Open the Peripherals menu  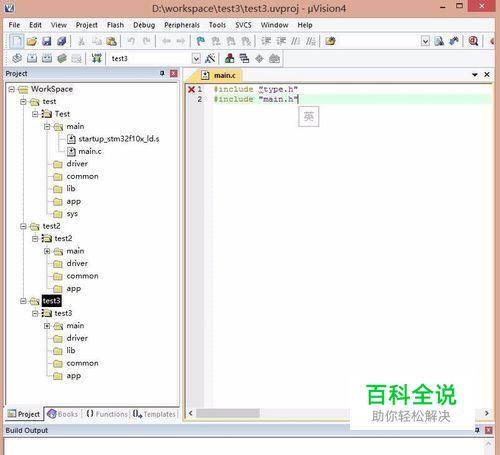182,25
